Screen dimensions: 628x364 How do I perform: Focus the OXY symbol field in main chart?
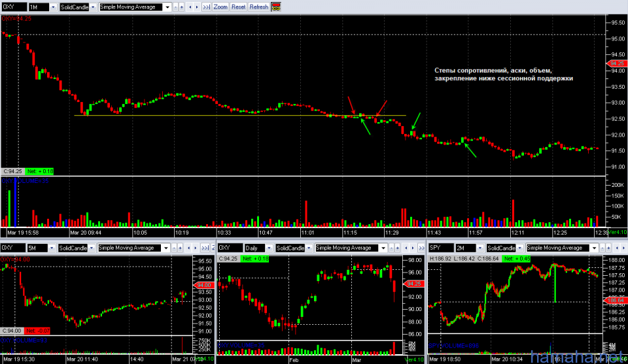pyautogui.click(x=14, y=7)
